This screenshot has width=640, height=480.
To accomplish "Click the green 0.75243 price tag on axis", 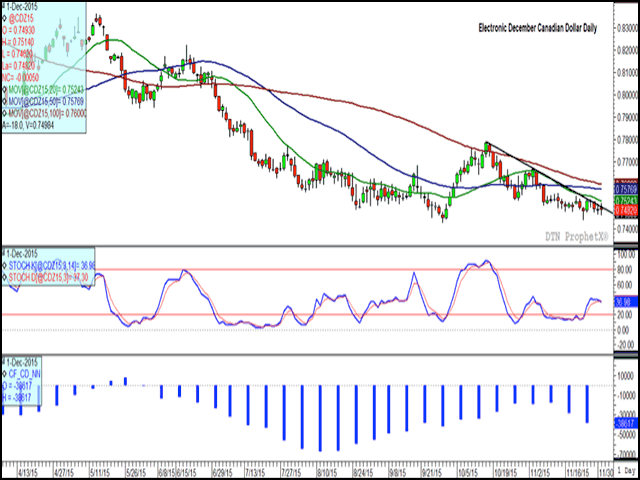I will pyautogui.click(x=623, y=199).
